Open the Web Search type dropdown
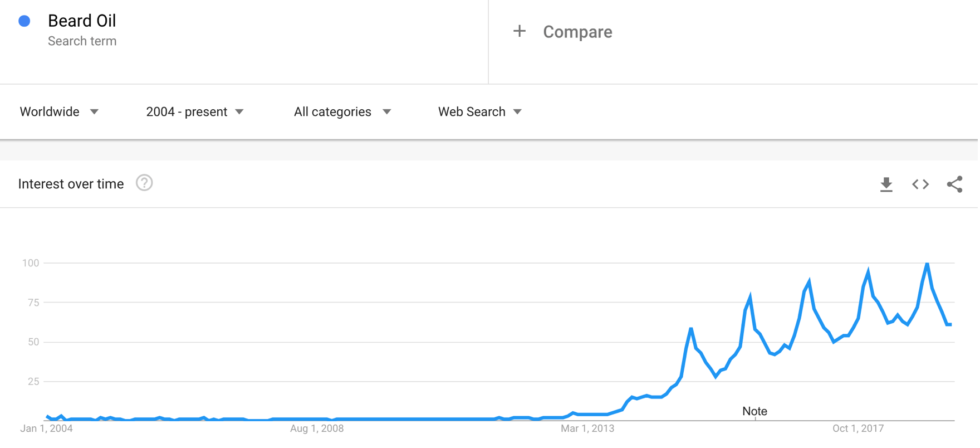Viewport: 980px width, 448px height. pyautogui.click(x=480, y=112)
